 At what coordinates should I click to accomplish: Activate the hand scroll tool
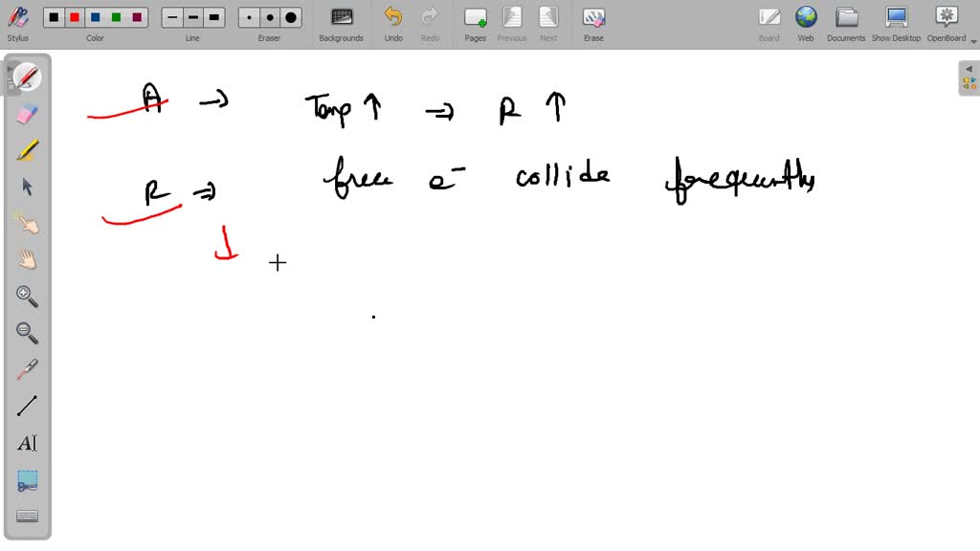click(26, 258)
